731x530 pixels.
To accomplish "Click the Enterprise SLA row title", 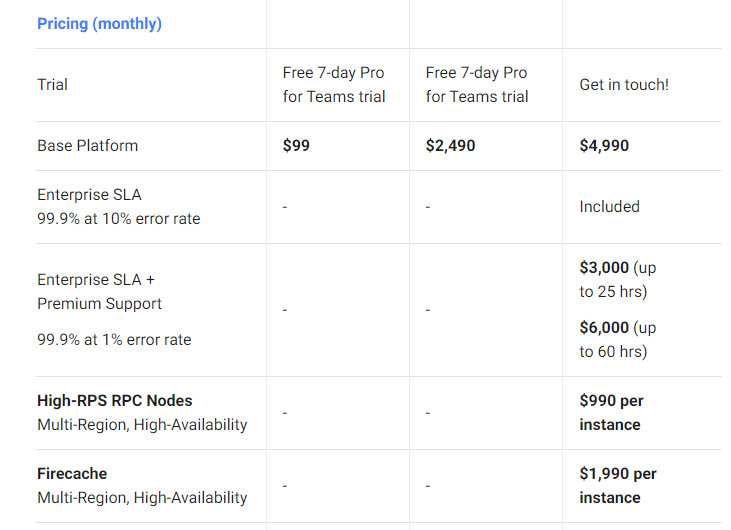I will [89, 195].
